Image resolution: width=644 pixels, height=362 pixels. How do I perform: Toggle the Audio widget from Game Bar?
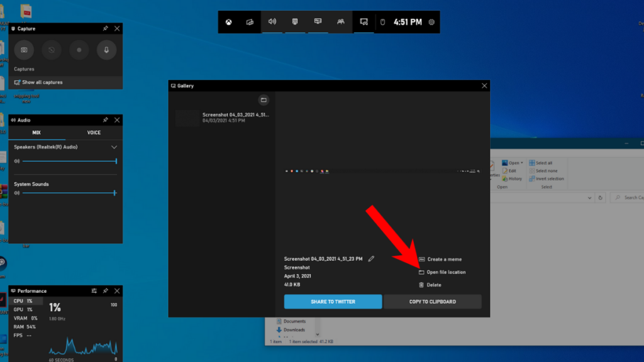[272, 22]
